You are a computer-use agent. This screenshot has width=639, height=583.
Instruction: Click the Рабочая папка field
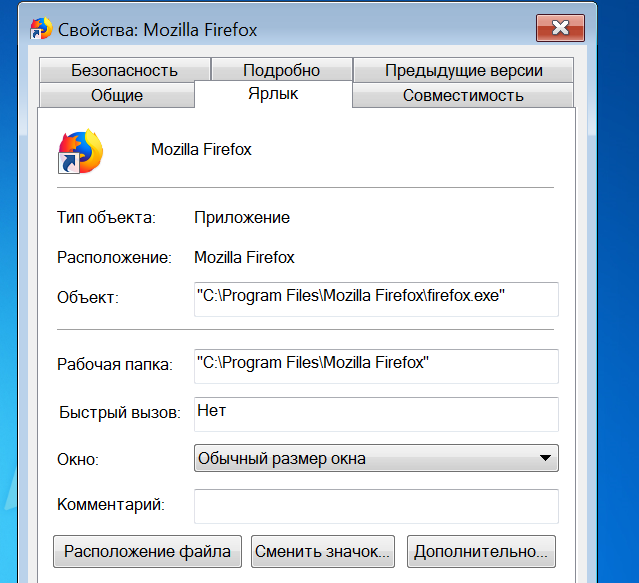(375, 363)
